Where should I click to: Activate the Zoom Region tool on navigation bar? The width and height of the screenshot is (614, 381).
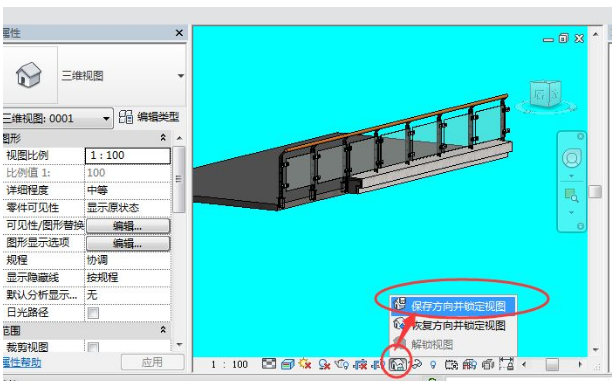click(571, 195)
